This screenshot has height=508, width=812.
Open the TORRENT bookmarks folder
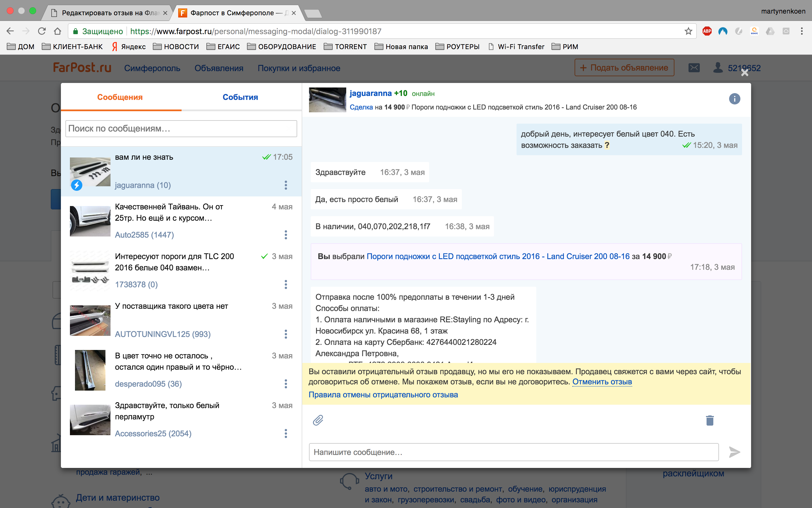(x=345, y=47)
